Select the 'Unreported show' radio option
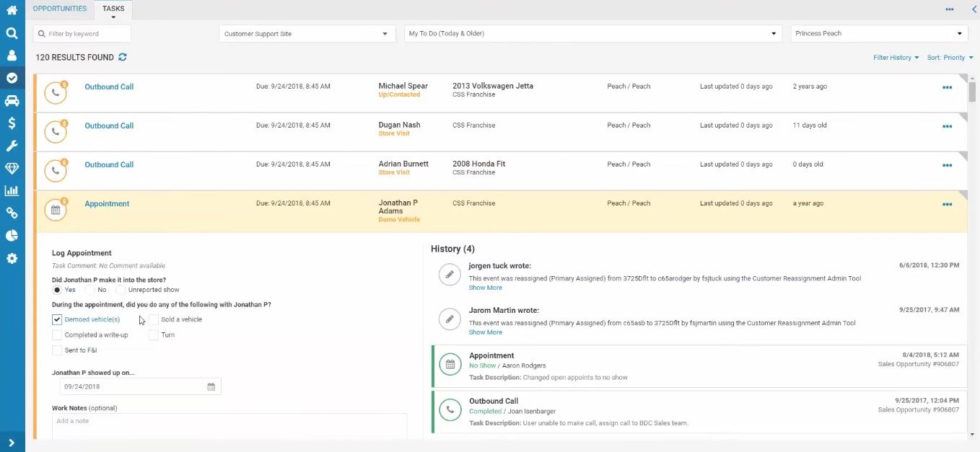The height and width of the screenshot is (452, 980). (x=121, y=290)
